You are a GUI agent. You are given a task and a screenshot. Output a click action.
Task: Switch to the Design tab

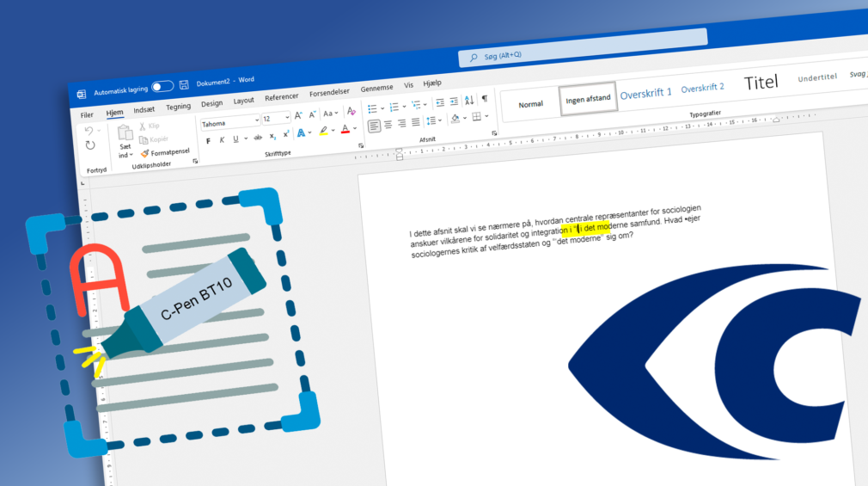(x=211, y=103)
